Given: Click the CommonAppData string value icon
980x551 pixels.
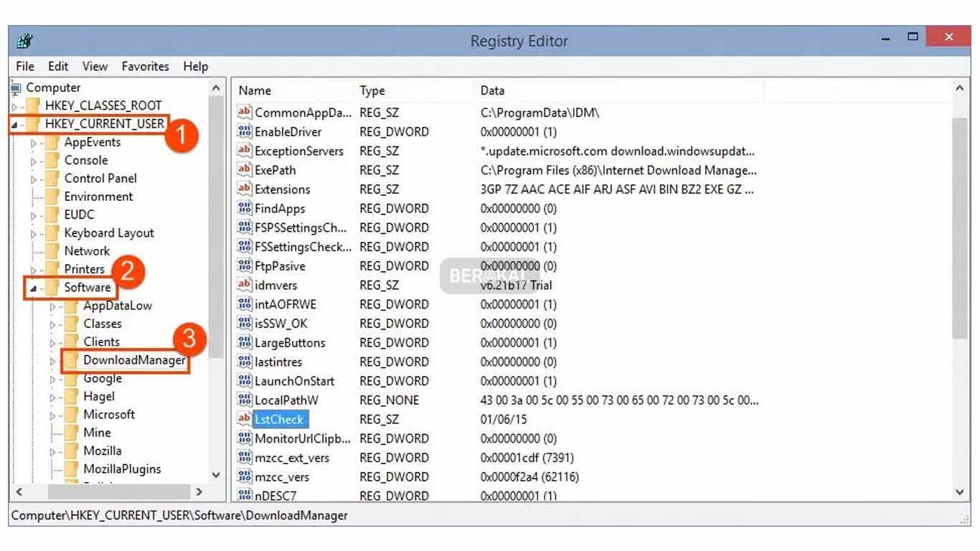Looking at the screenshot, I should click(x=245, y=113).
